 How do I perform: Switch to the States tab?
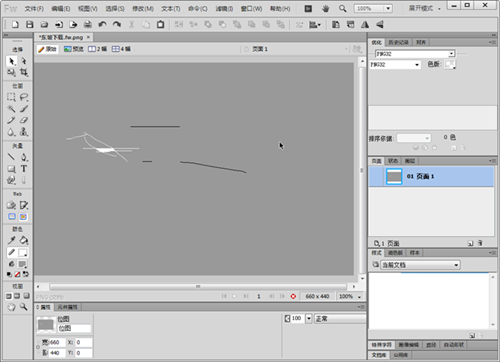point(393,161)
